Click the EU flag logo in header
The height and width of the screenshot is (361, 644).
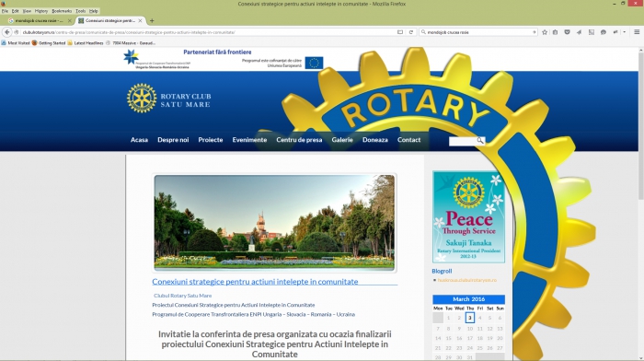[314, 63]
